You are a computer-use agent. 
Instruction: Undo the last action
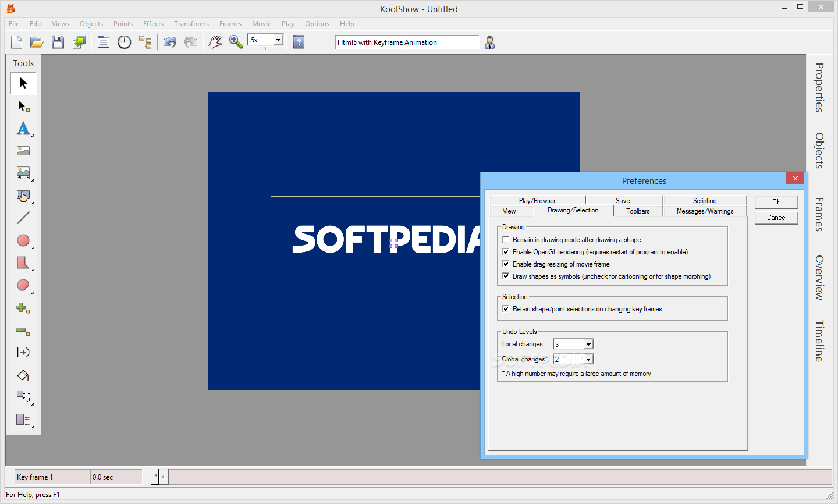click(170, 42)
